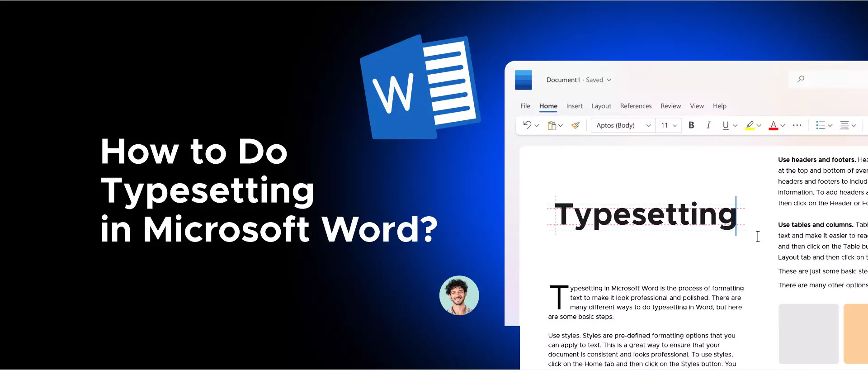Click the Document1 title
Screen dimensions: 868x370
click(x=563, y=80)
